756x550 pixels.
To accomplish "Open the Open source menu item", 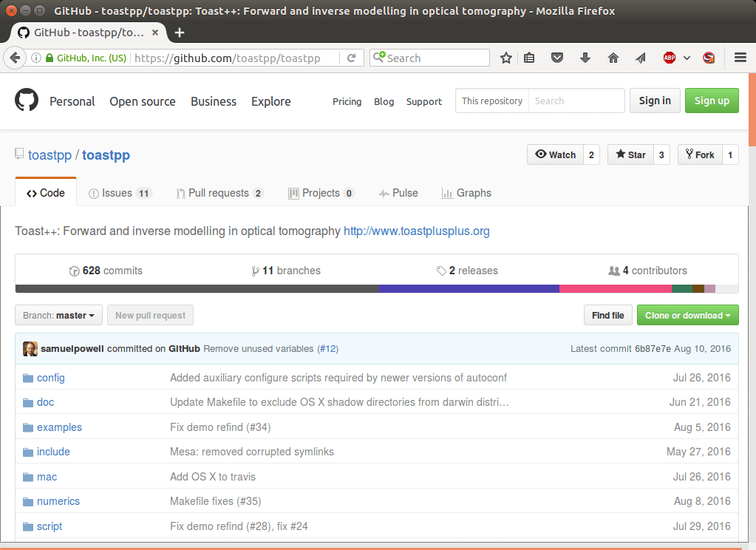I will (x=142, y=101).
